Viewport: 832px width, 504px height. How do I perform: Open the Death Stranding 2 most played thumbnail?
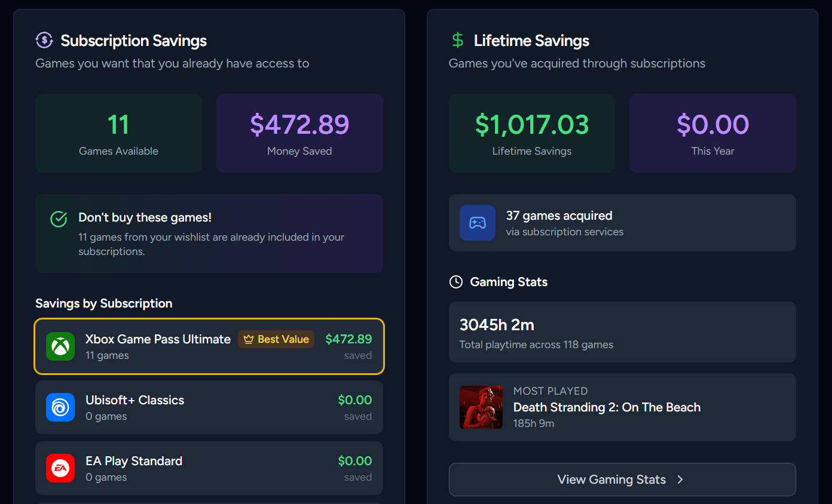point(481,407)
